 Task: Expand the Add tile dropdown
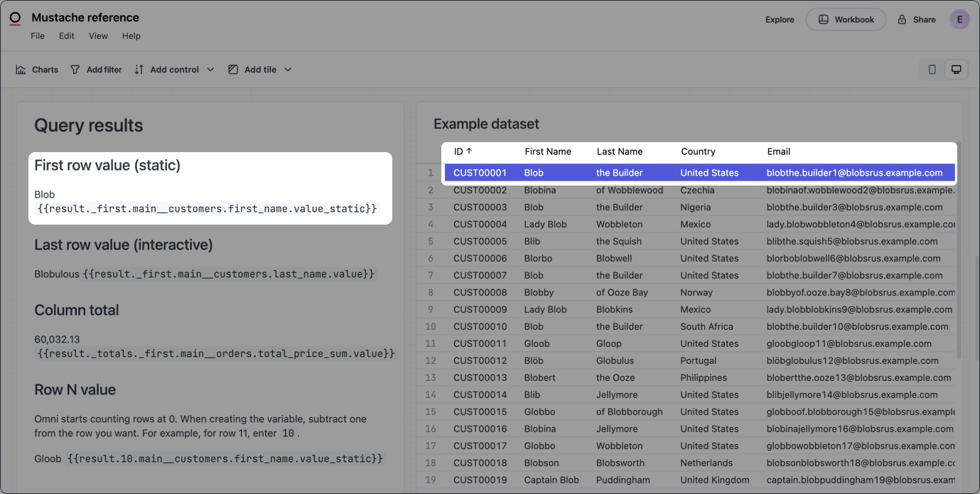288,70
